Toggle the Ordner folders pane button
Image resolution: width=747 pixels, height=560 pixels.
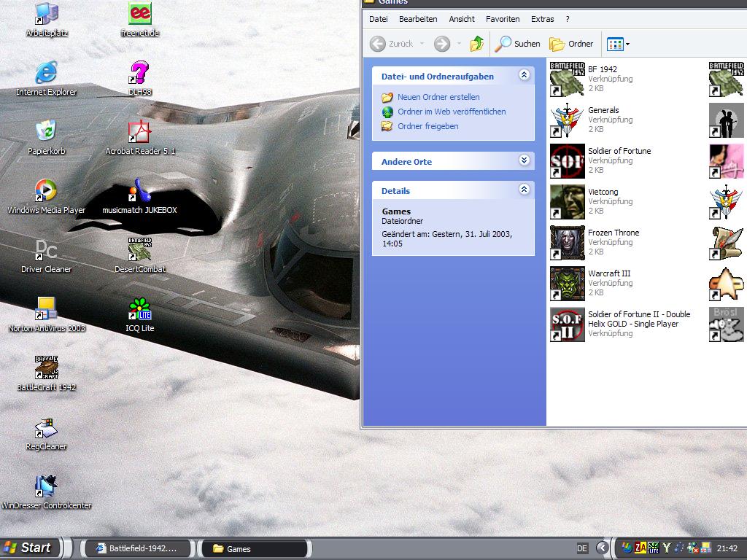571,44
